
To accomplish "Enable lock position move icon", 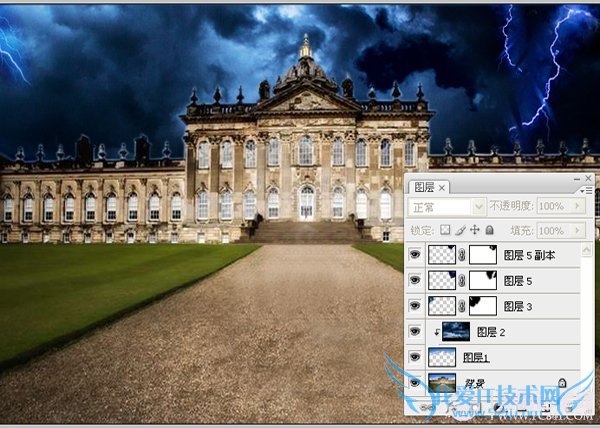I will pos(475,230).
